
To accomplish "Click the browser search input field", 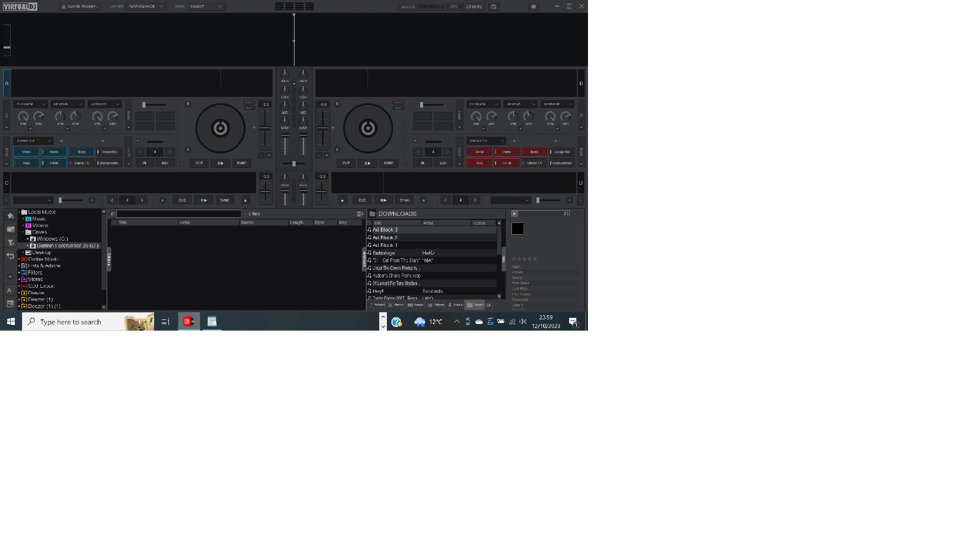I will (179, 214).
